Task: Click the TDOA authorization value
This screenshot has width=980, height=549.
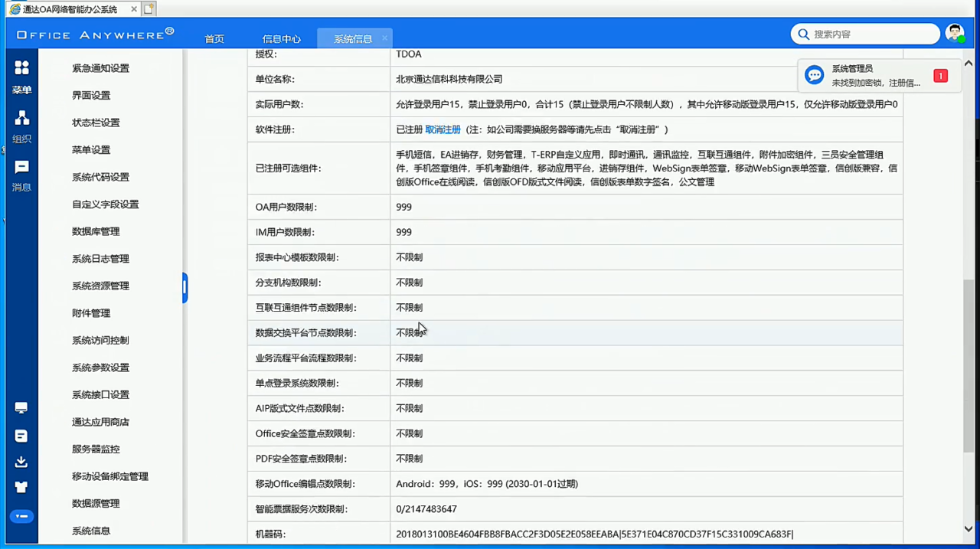Action: (x=409, y=54)
